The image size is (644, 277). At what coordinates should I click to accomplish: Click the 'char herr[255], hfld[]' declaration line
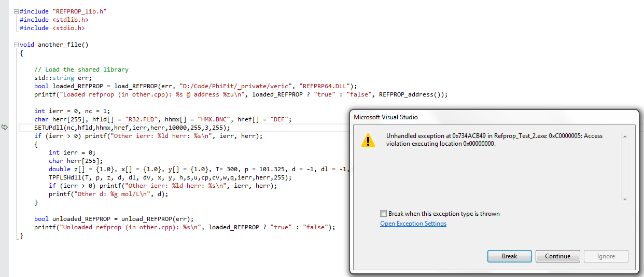coord(163,119)
